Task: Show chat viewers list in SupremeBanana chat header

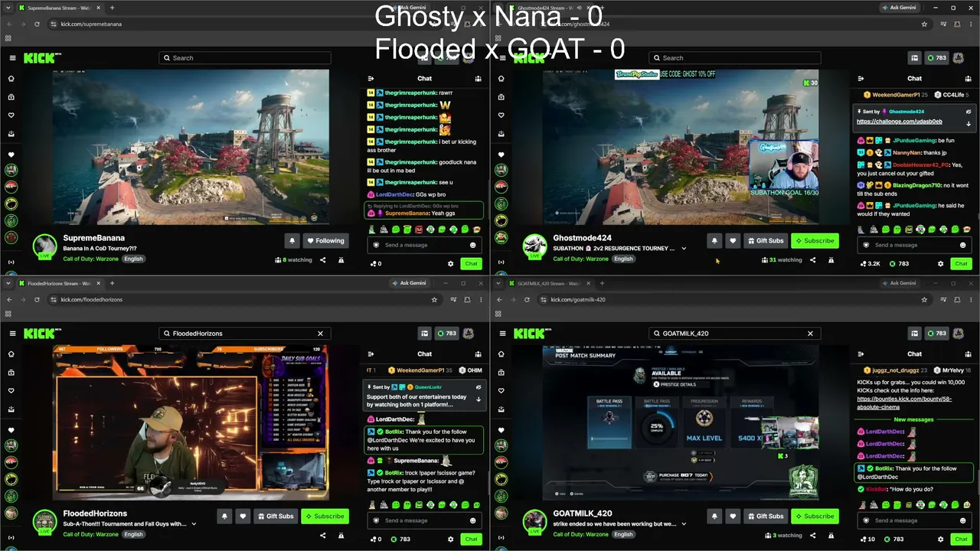Action: (479, 78)
